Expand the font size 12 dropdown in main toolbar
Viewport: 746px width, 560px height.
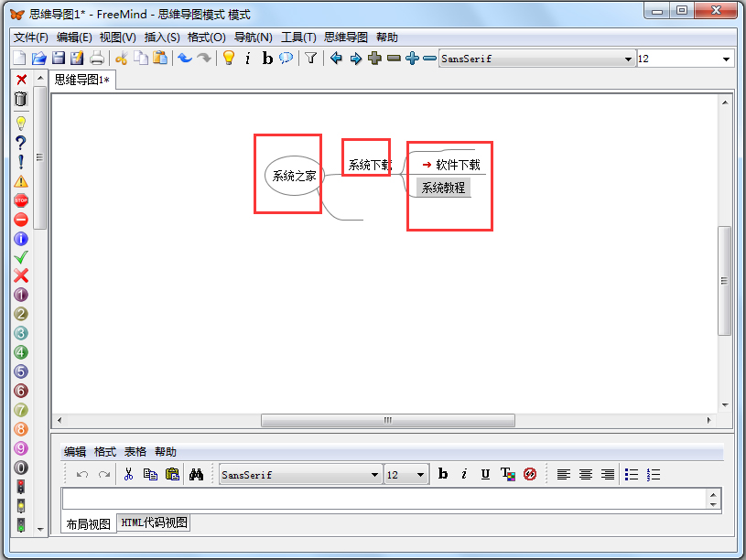(x=727, y=59)
